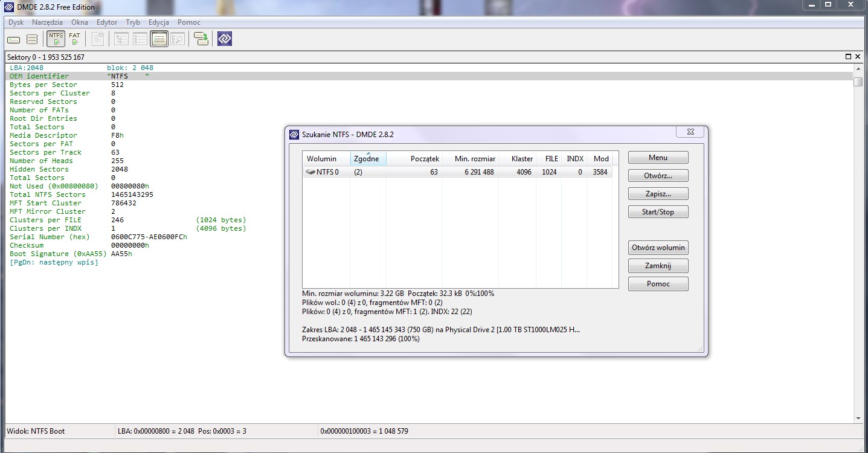Sort results by the Początek column header
868x453 pixels.
414,159
